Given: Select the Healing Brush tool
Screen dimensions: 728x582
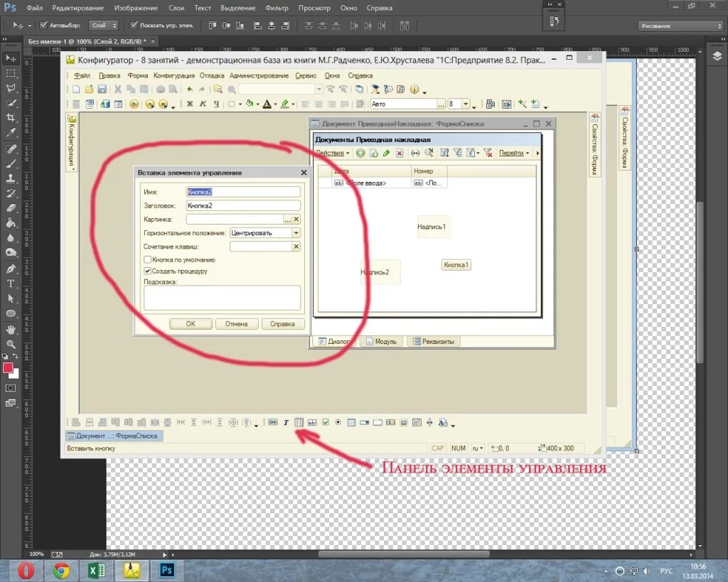Looking at the screenshot, I should (x=11, y=149).
